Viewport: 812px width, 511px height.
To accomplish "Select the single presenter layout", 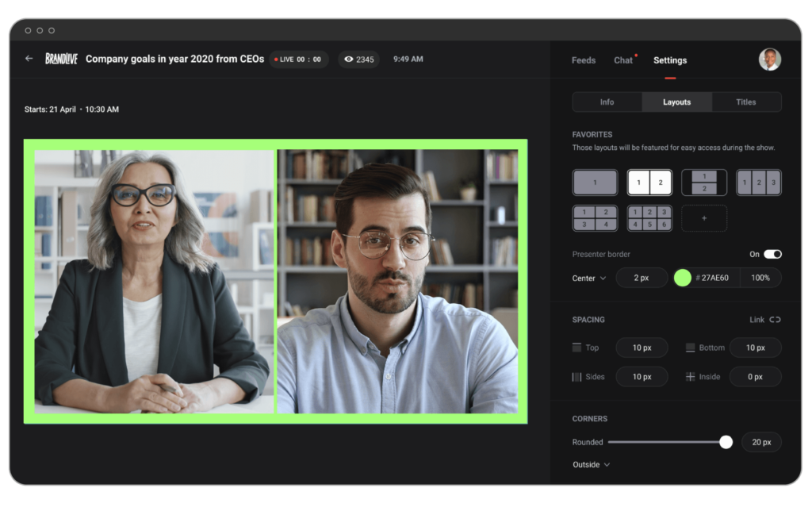I will click(595, 182).
